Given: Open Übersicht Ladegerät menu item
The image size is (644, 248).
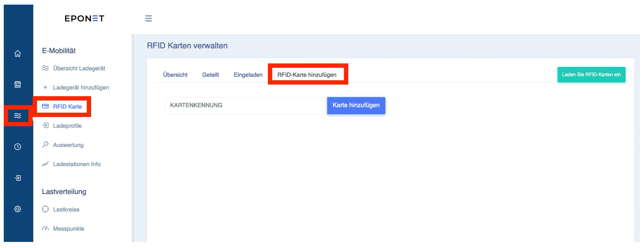Looking at the screenshot, I should (x=73, y=68).
